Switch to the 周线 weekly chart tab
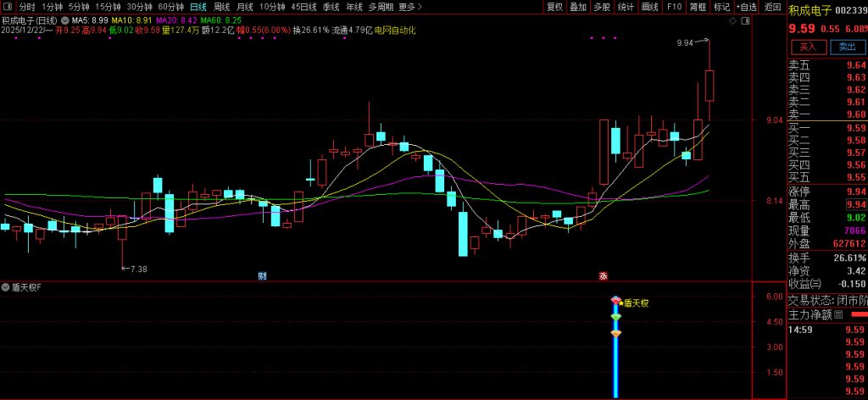Screen dimensions: 868x400 click(x=221, y=7)
